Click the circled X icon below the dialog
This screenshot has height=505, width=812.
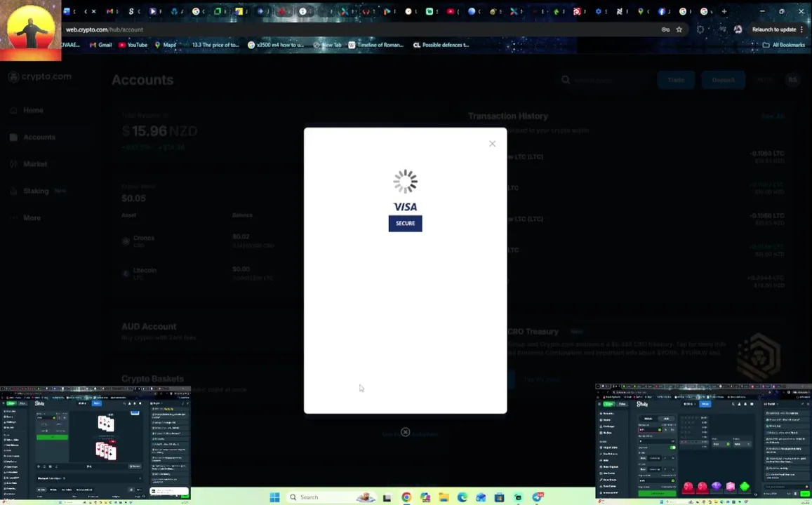[x=406, y=432]
